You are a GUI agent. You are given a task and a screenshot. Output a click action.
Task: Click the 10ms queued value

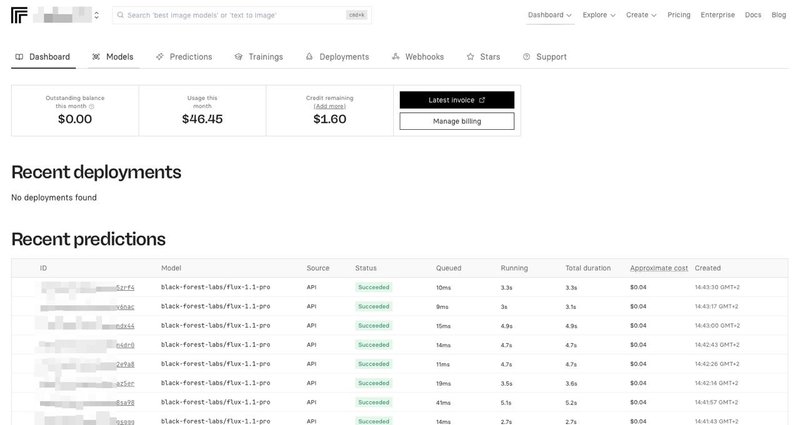443,288
